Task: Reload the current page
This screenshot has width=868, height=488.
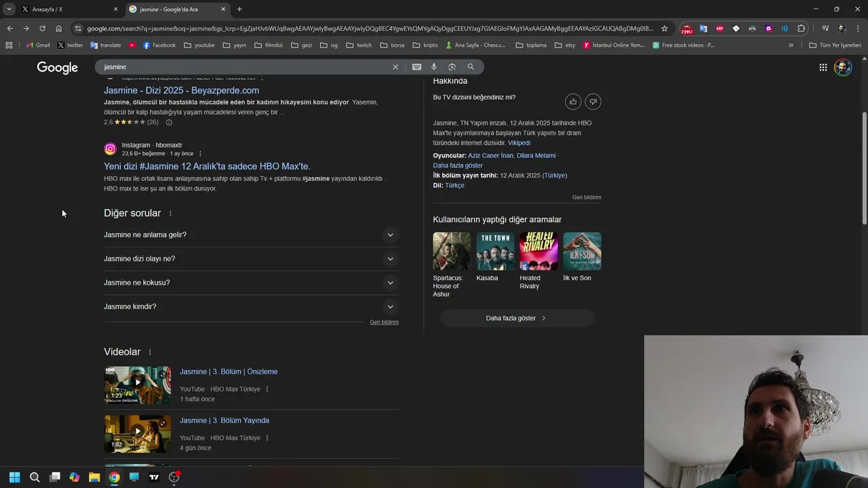Action: 42,28
